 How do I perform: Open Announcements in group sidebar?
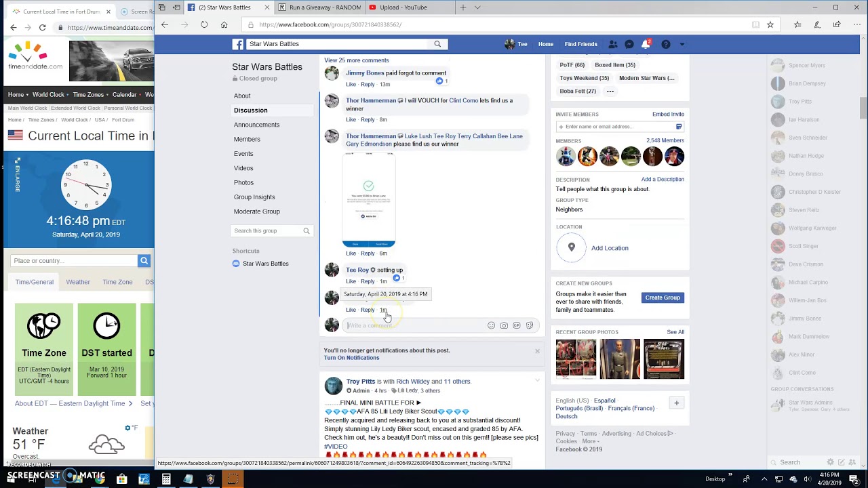tap(256, 125)
